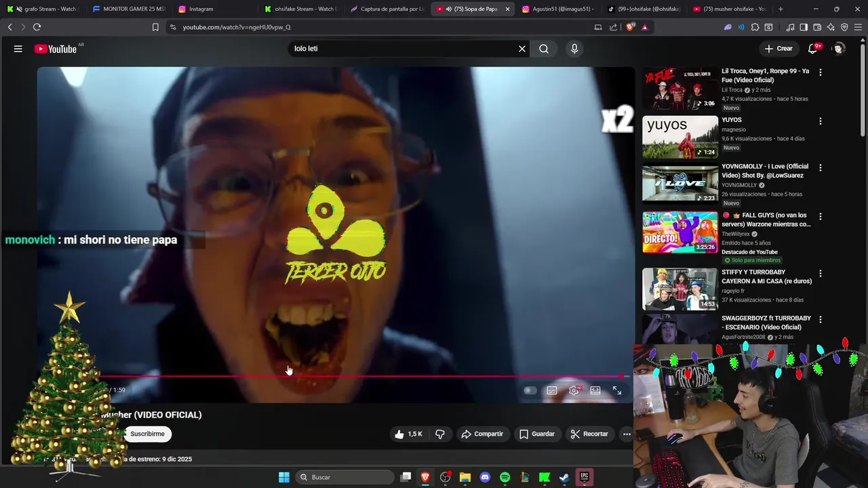Toggle the browser sidebar panel

(804, 27)
